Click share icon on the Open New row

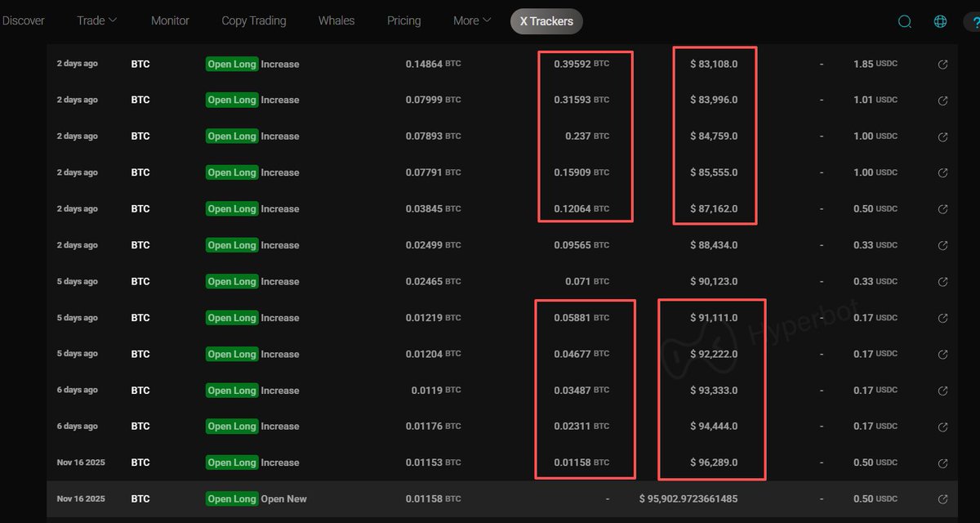(942, 499)
